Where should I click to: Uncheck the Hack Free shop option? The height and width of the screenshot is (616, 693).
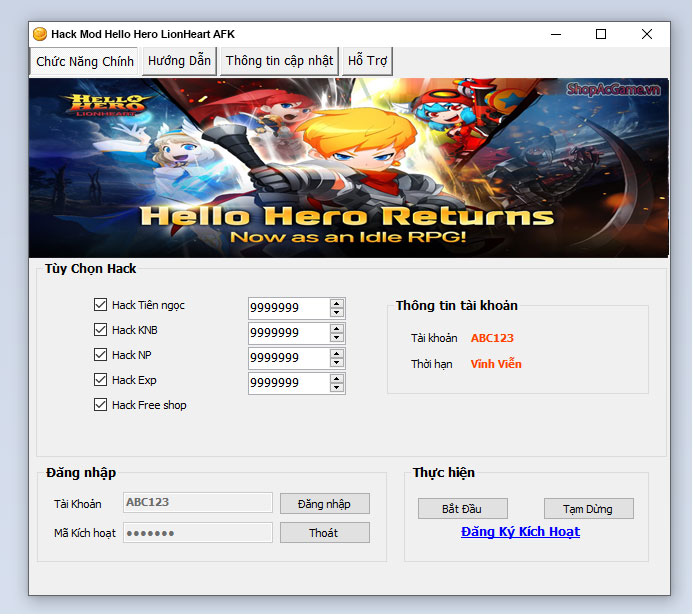100,404
